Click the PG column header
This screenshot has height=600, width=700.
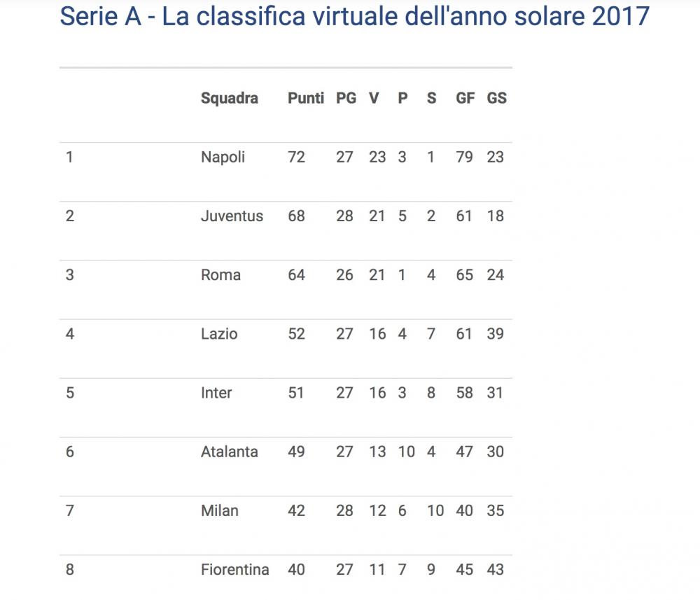[x=346, y=99]
